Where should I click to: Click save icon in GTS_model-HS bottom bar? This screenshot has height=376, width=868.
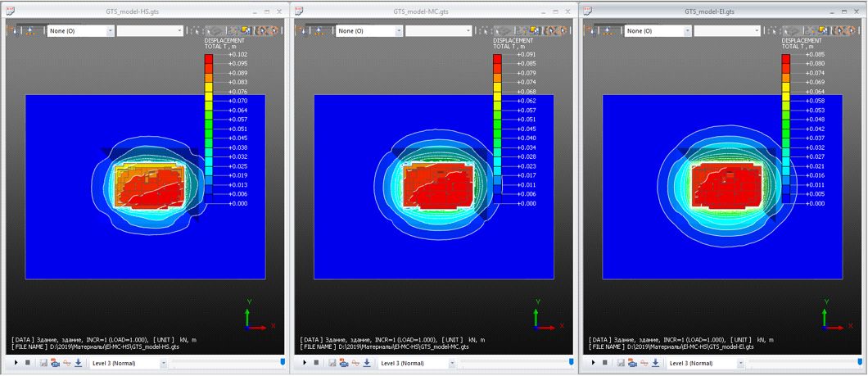tap(44, 362)
